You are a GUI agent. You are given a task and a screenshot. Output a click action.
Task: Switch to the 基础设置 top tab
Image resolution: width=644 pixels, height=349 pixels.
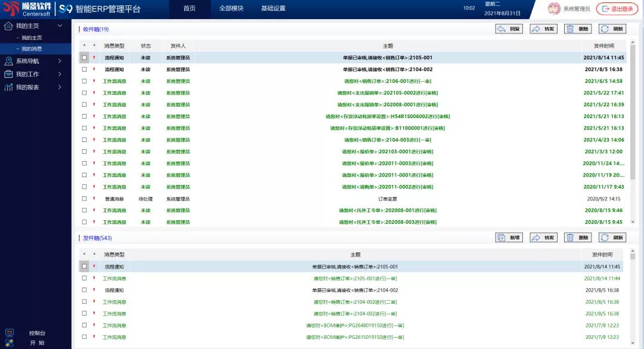[273, 8]
